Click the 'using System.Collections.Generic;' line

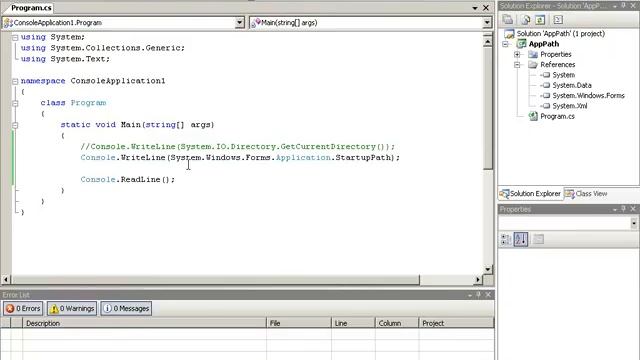(x=102, y=48)
